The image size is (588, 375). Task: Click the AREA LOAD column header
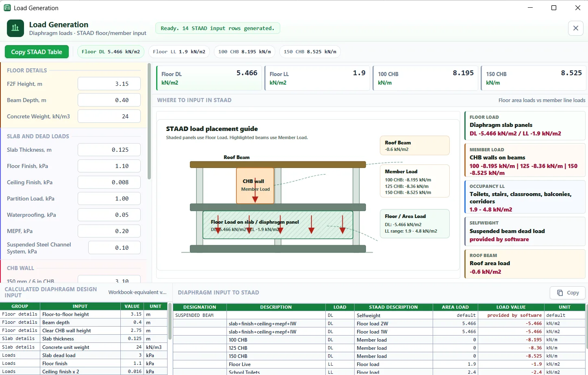point(455,307)
